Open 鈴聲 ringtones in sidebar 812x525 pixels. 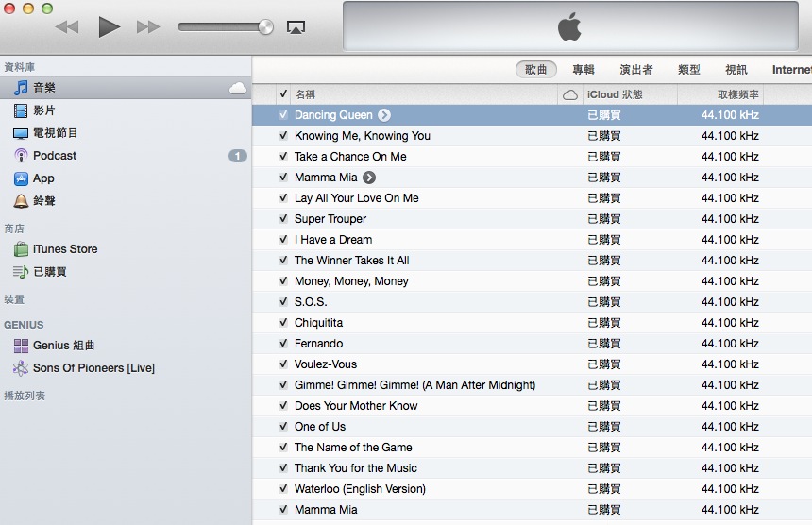coord(44,201)
